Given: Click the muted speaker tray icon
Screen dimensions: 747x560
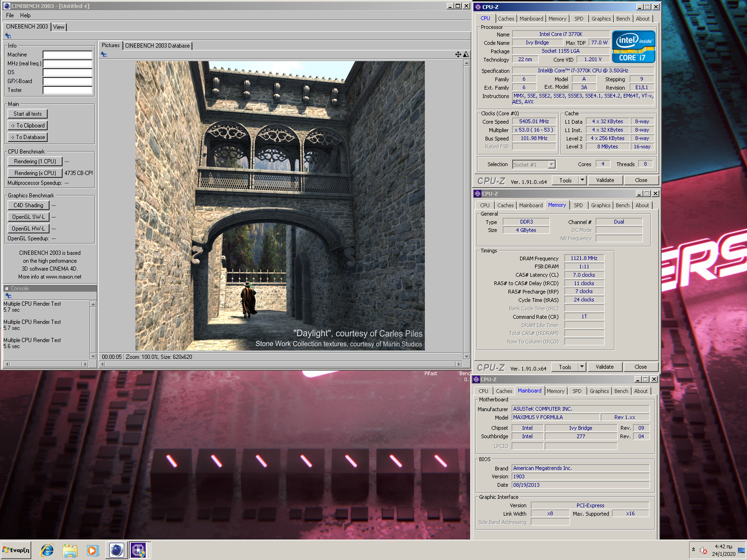Looking at the screenshot, I should (704, 551).
